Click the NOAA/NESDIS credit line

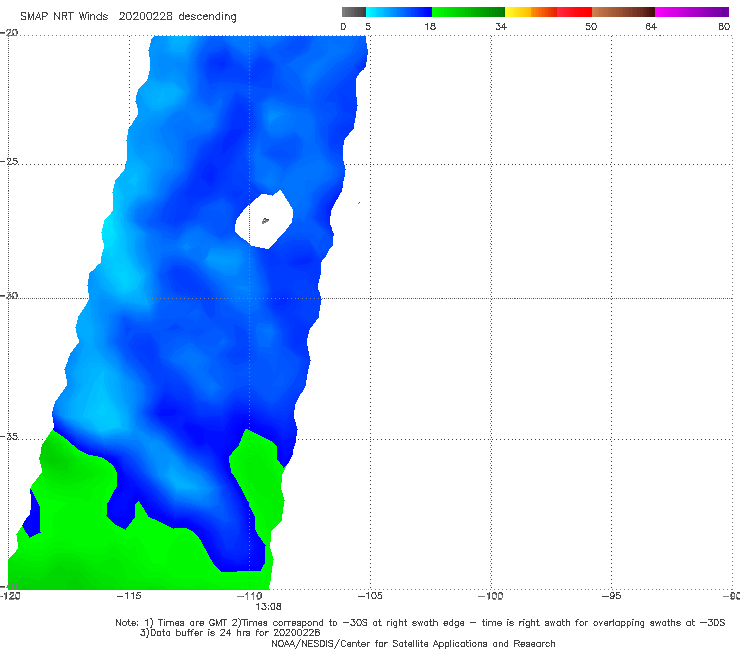pyautogui.click(x=413, y=644)
